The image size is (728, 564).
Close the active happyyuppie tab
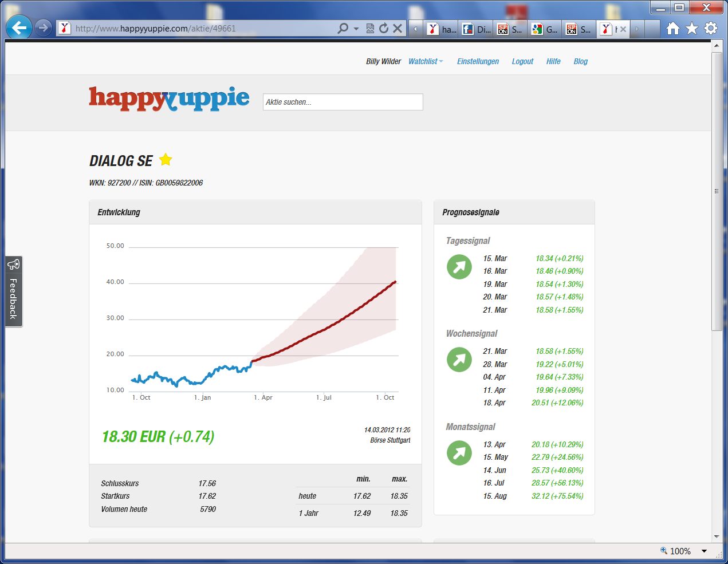click(623, 29)
